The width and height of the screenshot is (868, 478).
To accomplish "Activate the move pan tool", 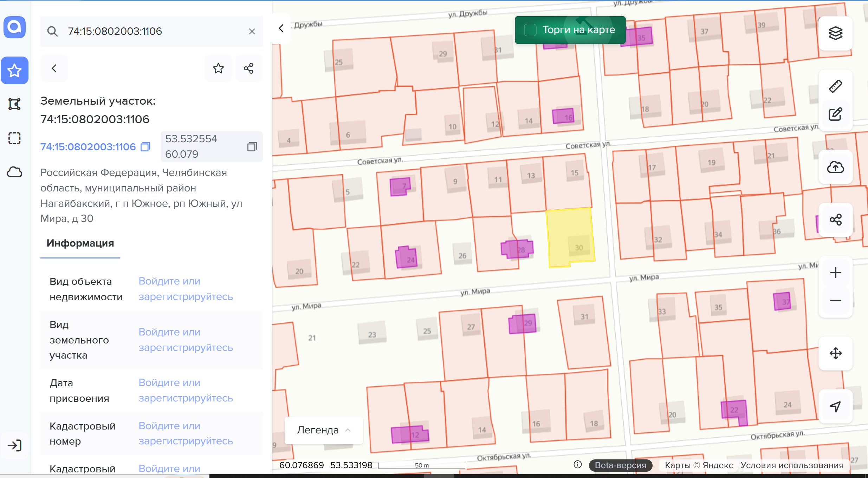I will pyautogui.click(x=835, y=353).
